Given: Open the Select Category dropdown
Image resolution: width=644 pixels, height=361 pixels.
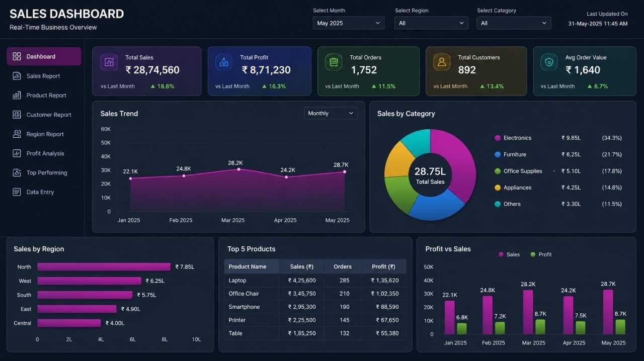Looking at the screenshot, I should [514, 23].
